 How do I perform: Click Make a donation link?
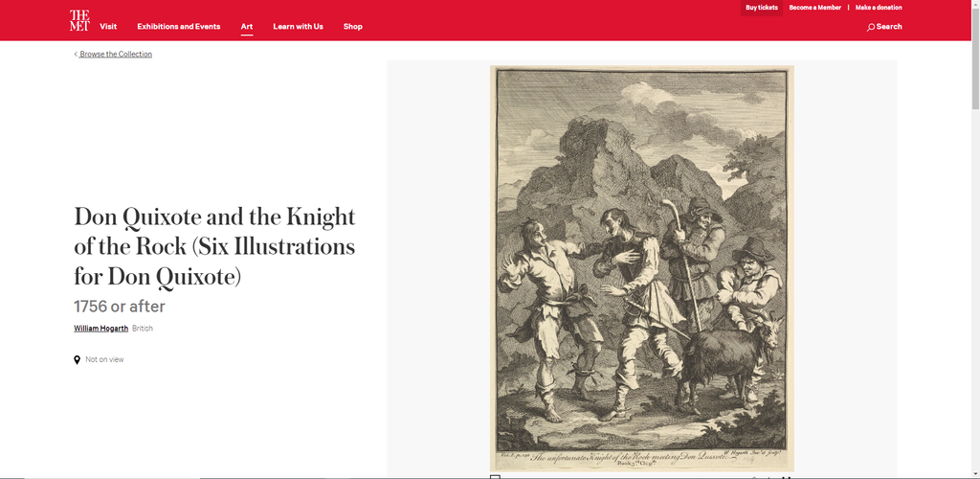(x=879, y=8)
